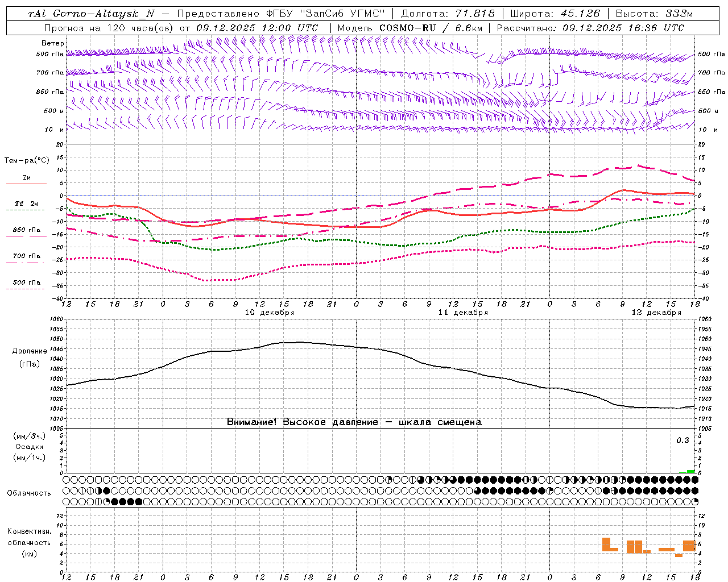Click the '10 декабря' date label
Screen dimensions: 728x582
tap(270, 313)
